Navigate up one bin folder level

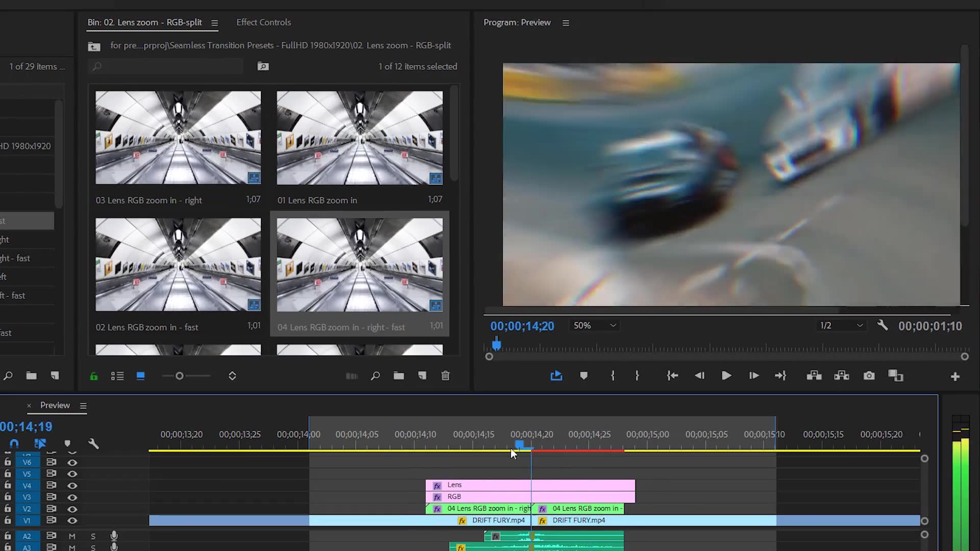[94, 46]
